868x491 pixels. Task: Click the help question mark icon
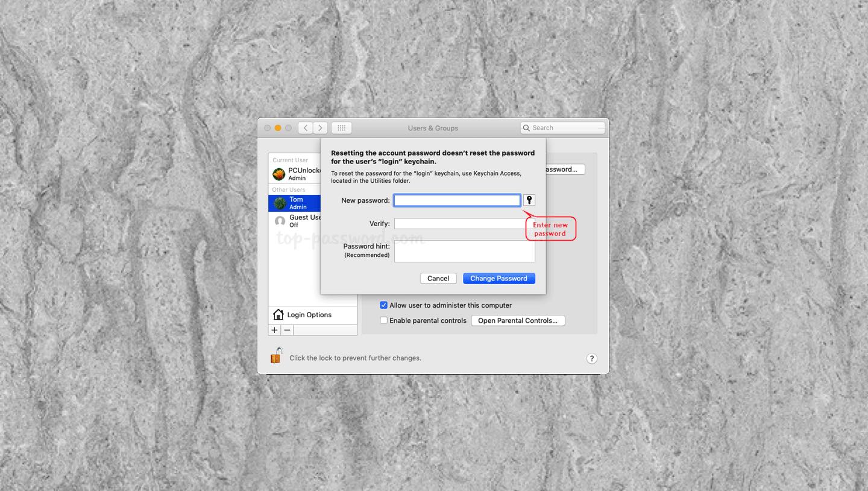point(591,358)
